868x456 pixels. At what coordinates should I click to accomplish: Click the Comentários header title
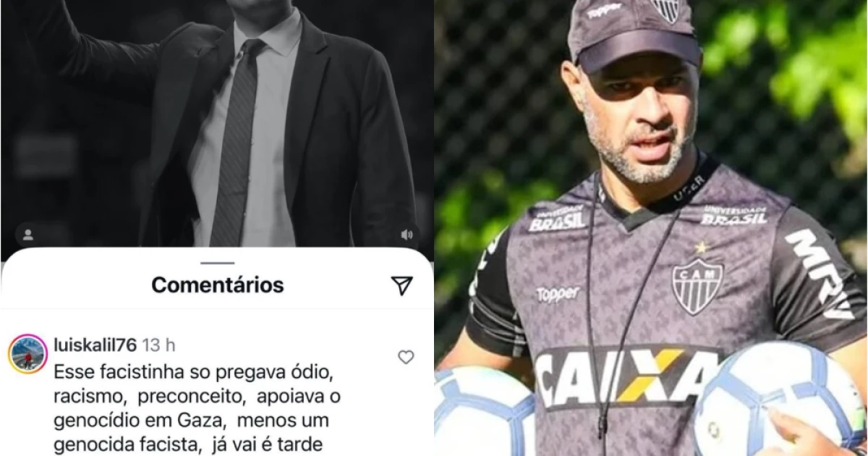(x=217, y=285)
